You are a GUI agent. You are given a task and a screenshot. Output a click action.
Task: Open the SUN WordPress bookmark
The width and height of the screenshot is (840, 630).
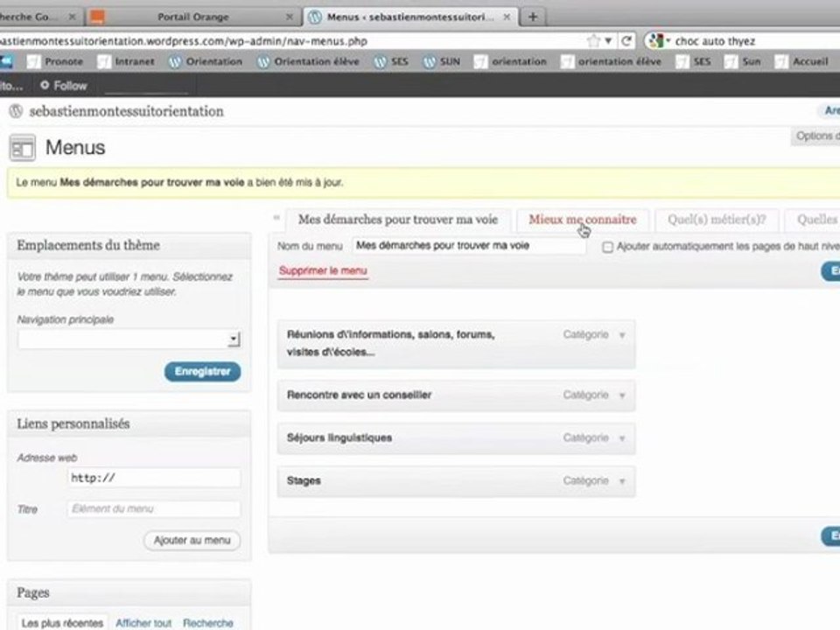click(x=441, y=61)
